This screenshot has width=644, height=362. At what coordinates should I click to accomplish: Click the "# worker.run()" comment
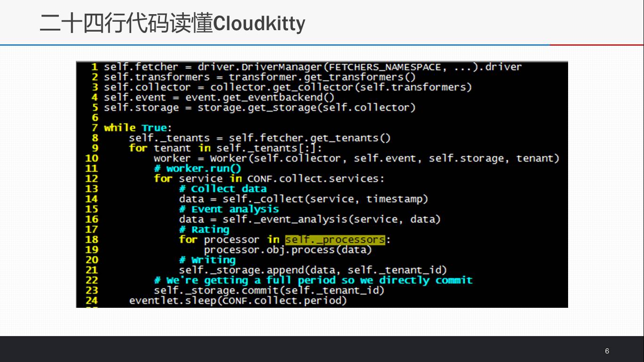point(198,168)
